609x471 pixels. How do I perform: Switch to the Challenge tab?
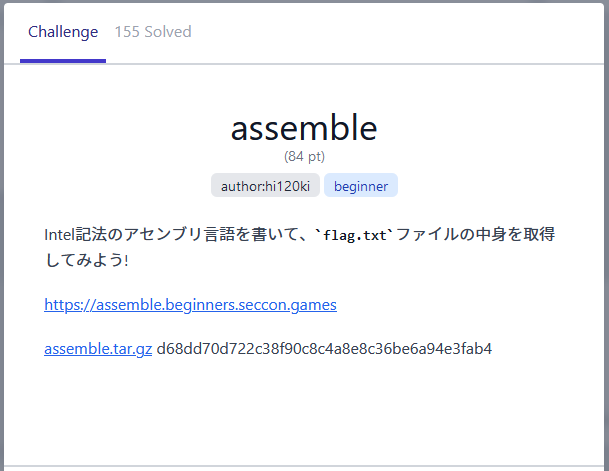63,32
